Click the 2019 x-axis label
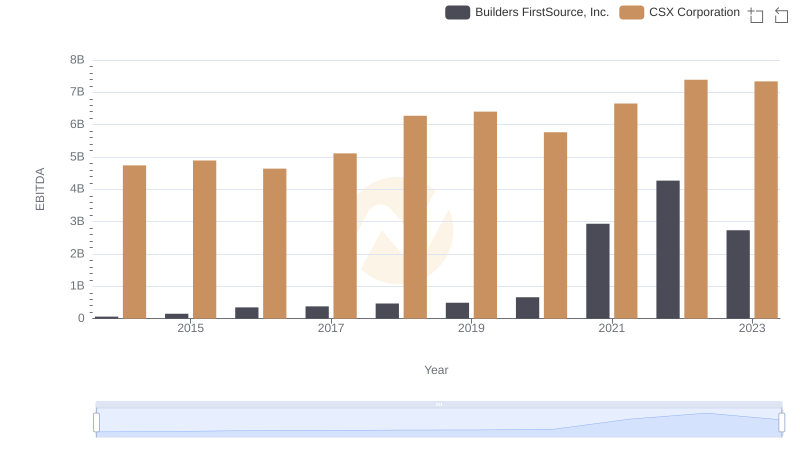This screenshot has width=800, height=461. (471, 328)
